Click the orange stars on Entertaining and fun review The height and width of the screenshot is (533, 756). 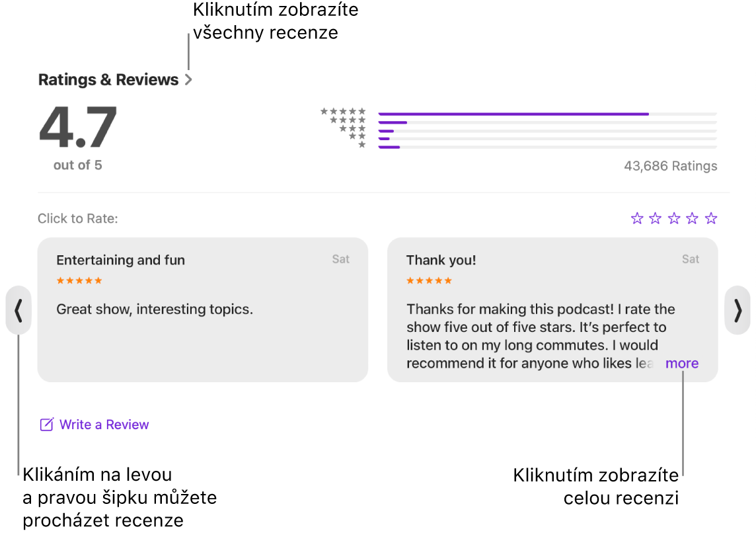(79, 280)
